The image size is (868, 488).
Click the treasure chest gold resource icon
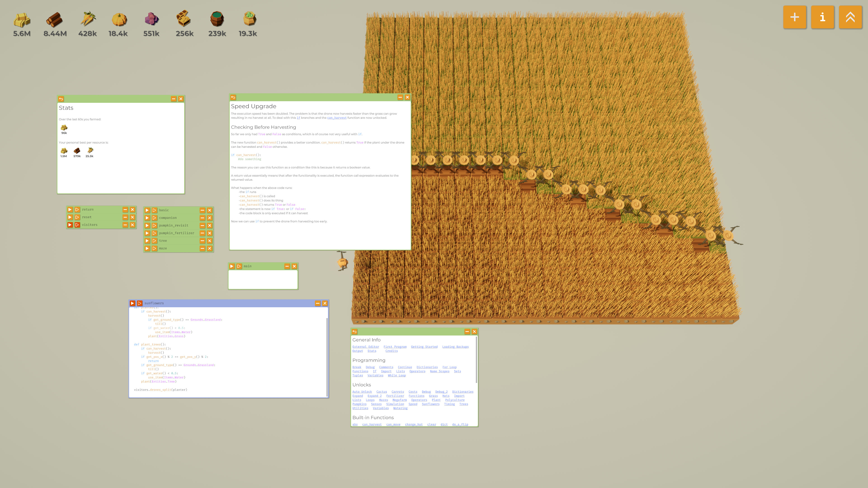click(184, 19)
